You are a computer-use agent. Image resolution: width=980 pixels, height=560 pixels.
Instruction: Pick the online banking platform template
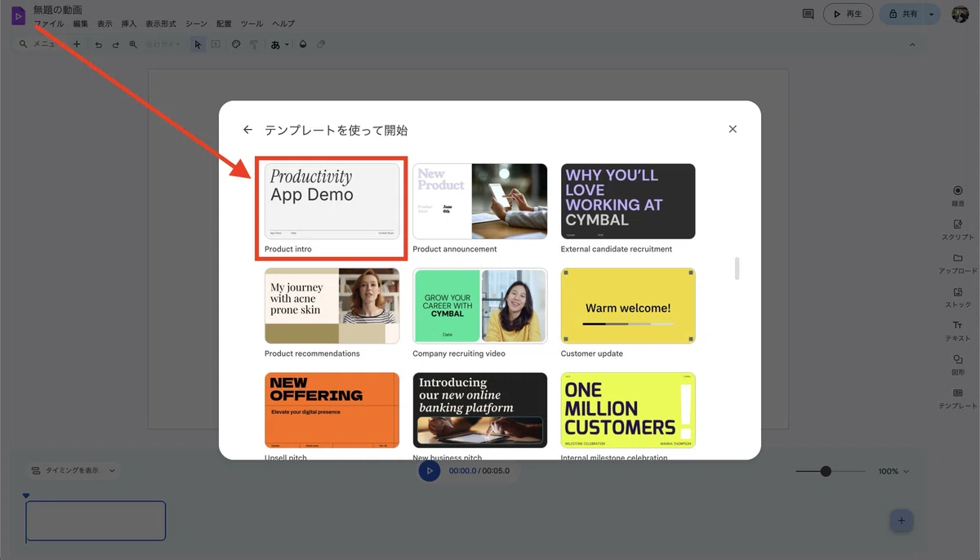click(480, 411)
